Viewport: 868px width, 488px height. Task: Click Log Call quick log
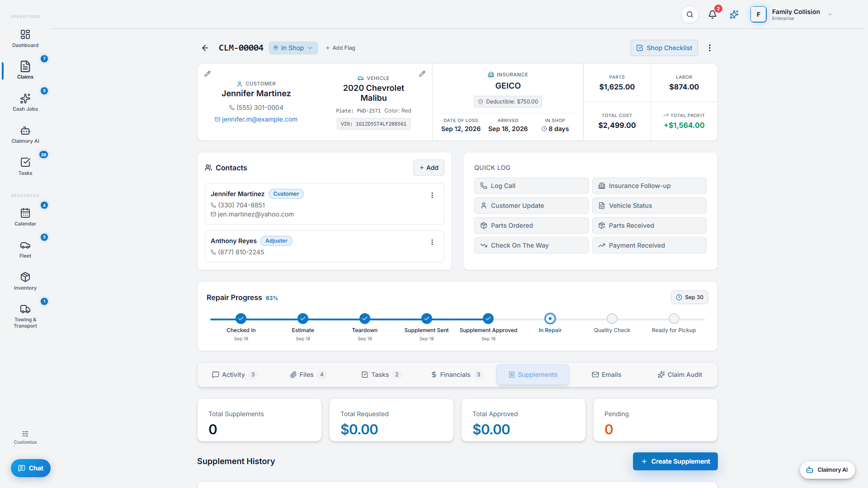coord(531,186)
